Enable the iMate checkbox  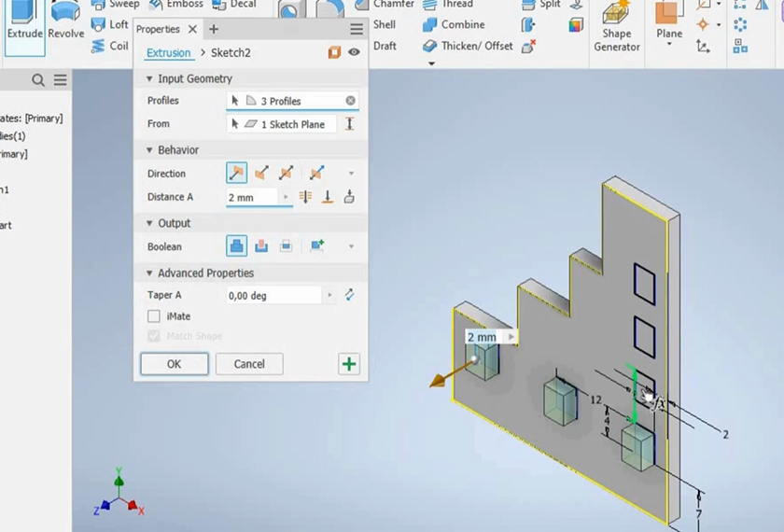[154, 317]
